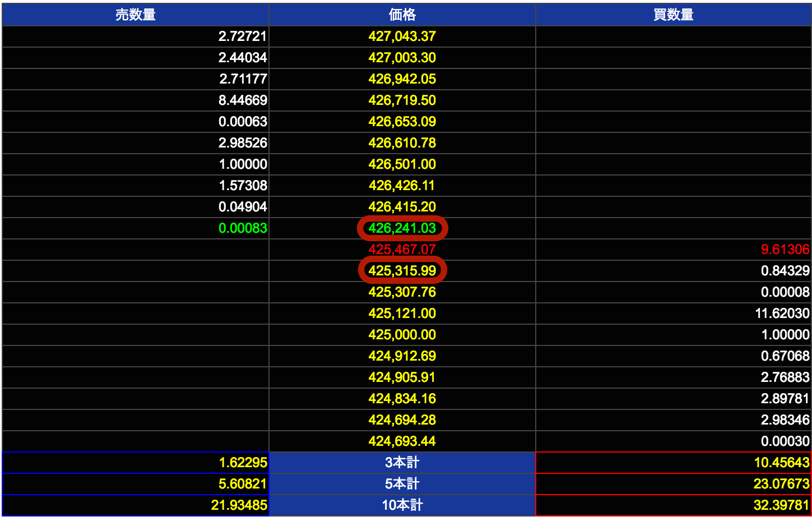
Task: Select ask price 427,003.30
Action: coord(402,58)
